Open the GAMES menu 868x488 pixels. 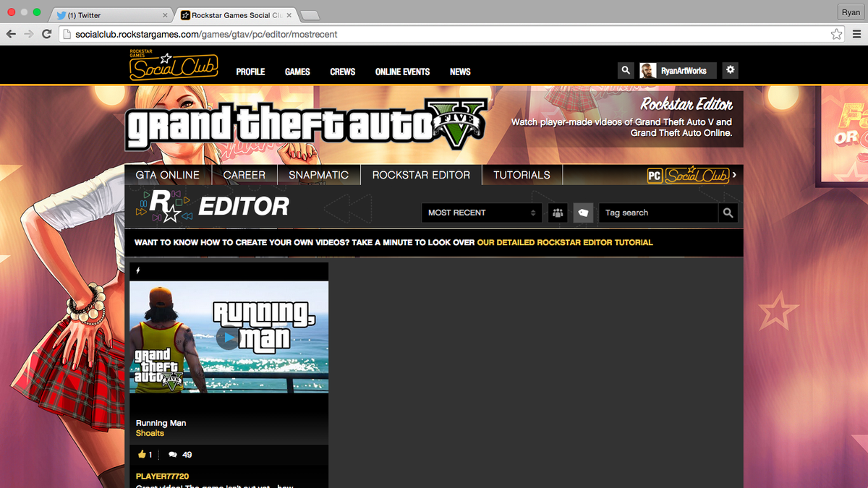(x=297, y=72)
